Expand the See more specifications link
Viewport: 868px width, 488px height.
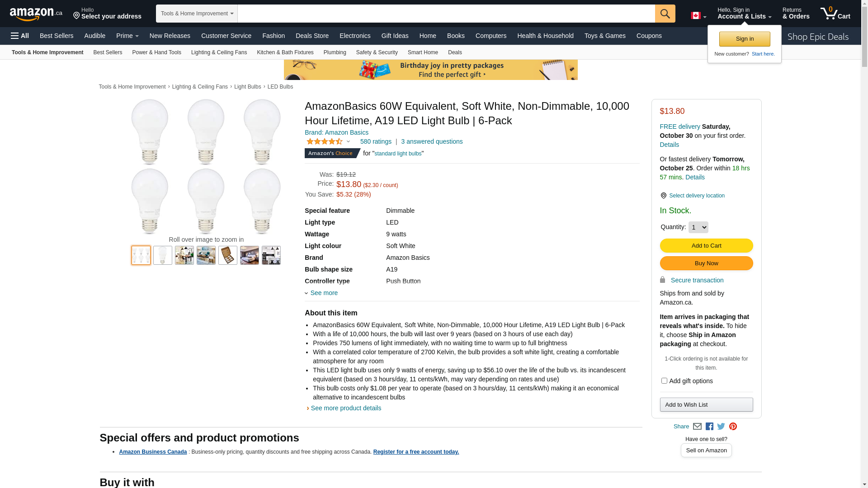tap(324, 293)
